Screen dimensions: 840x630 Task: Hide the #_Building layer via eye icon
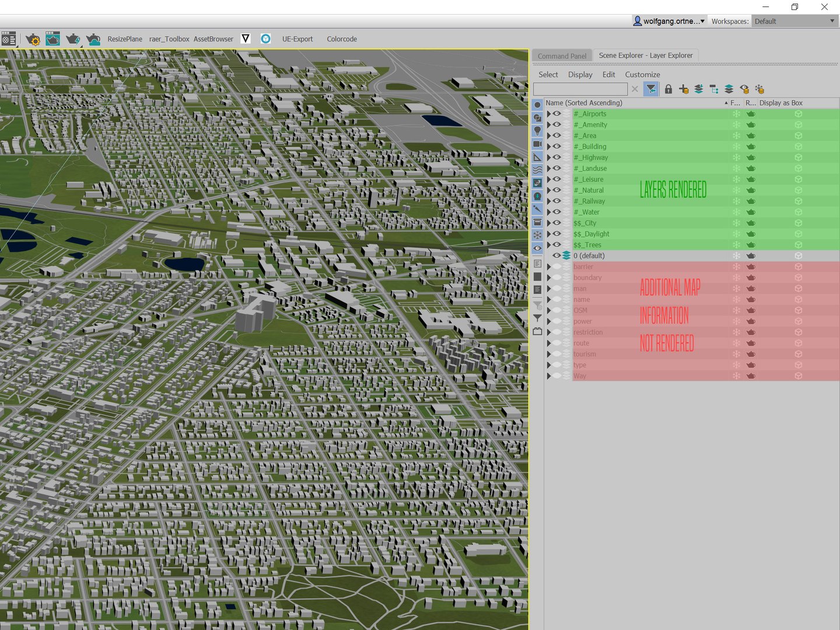click(x=557, y=146)
